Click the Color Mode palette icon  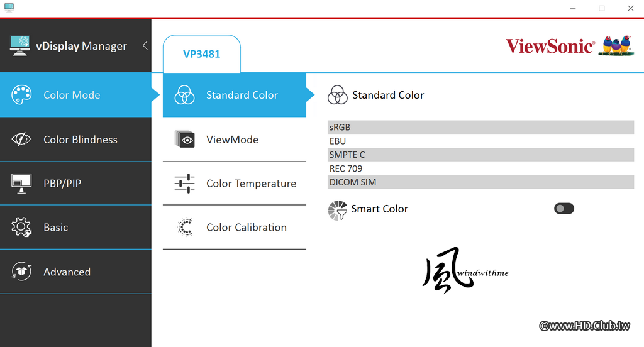(21, 95)
